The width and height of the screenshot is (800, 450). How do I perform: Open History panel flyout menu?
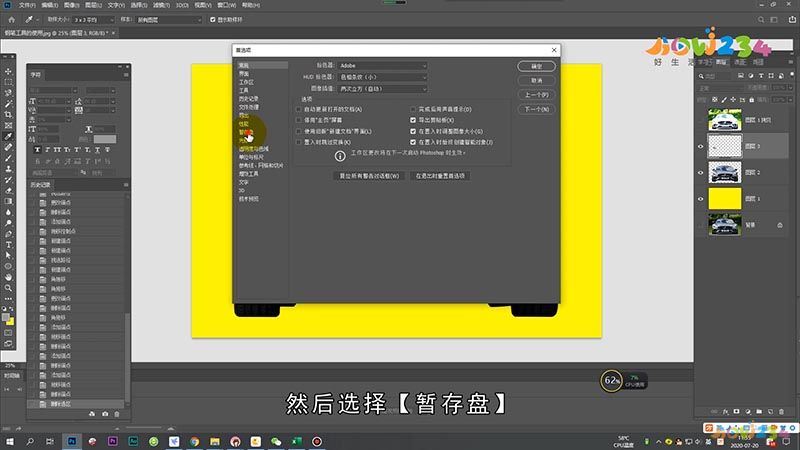tap(126, 185)
